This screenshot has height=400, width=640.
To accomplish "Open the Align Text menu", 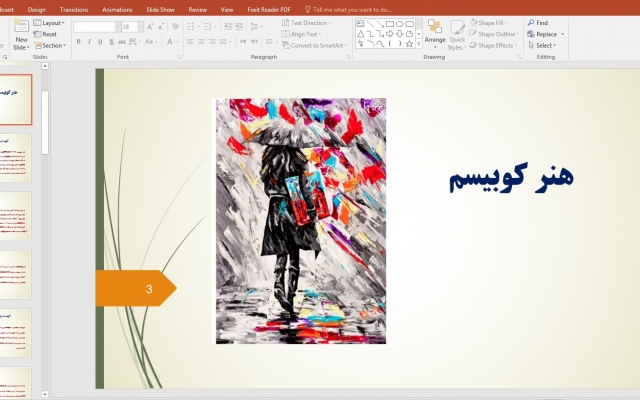I will tap(301, 34).
